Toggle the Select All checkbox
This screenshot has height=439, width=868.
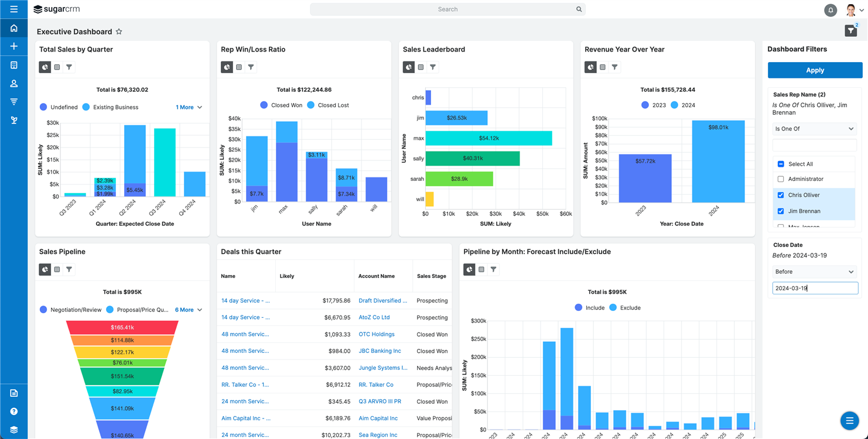click(781, 164)
